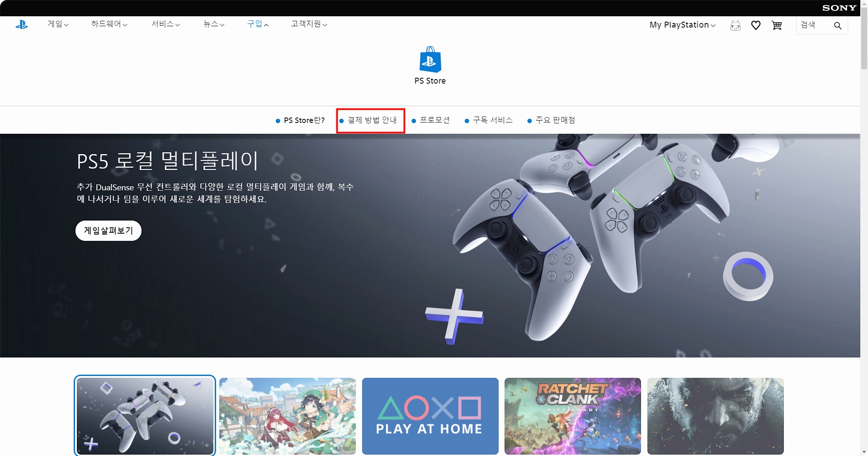Image resolution: width=868 pixels, height=456 pixels.
Task: Click the PS5 로컬 멀티플레이 heading
Action: pyautogui.click(x=167, y=161)
